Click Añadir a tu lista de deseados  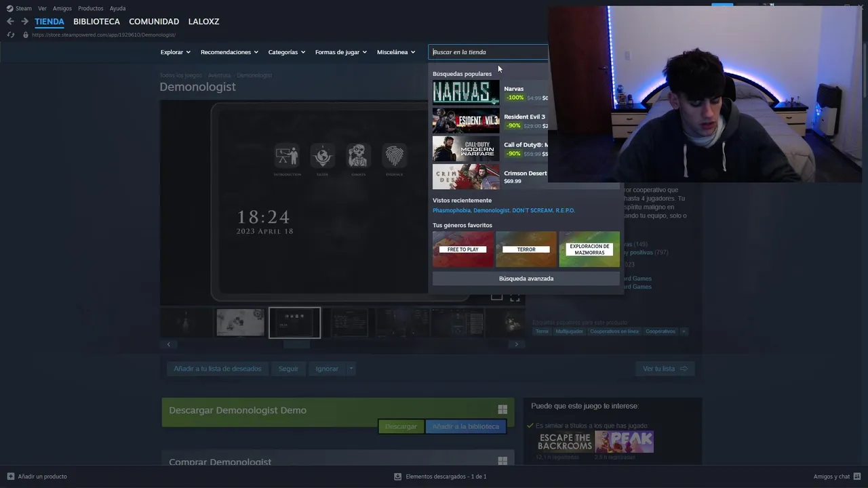point(218,369)
